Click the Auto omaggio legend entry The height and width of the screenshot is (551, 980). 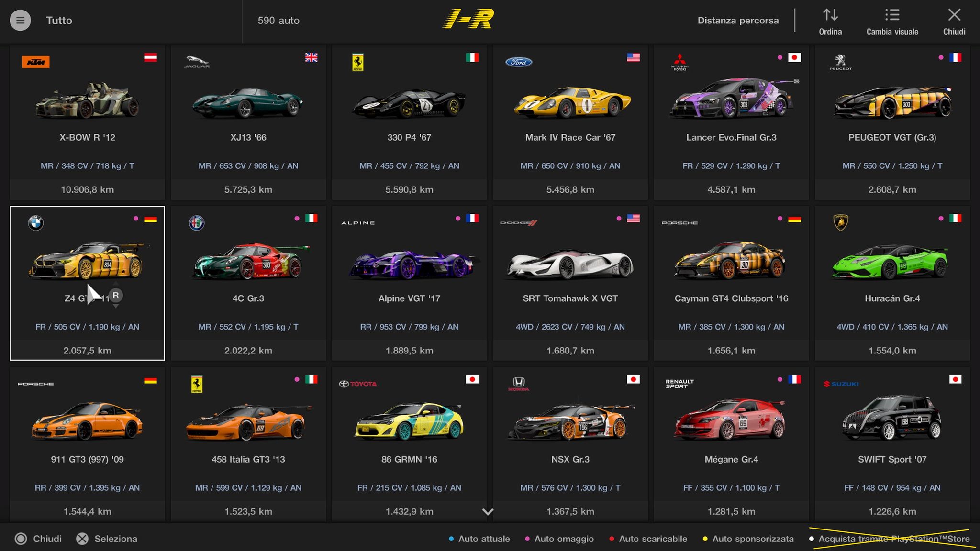click(x=559, y=539)
